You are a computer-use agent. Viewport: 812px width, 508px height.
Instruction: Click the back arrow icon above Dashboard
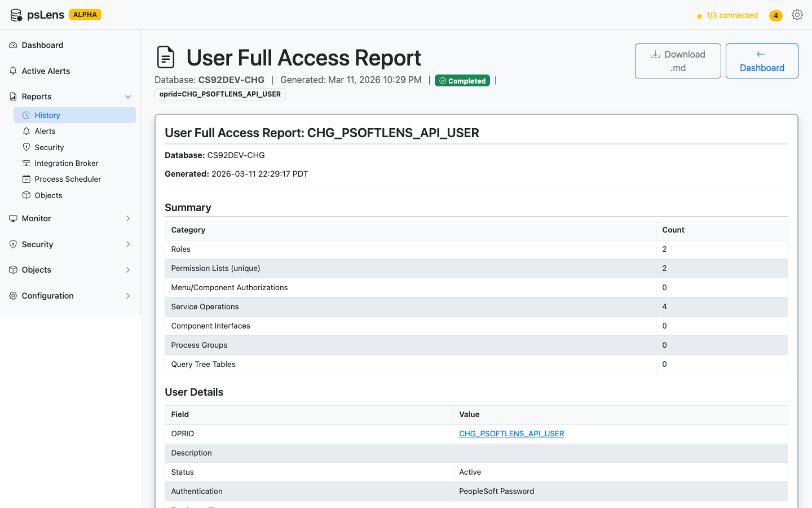(x=761, y=54)
